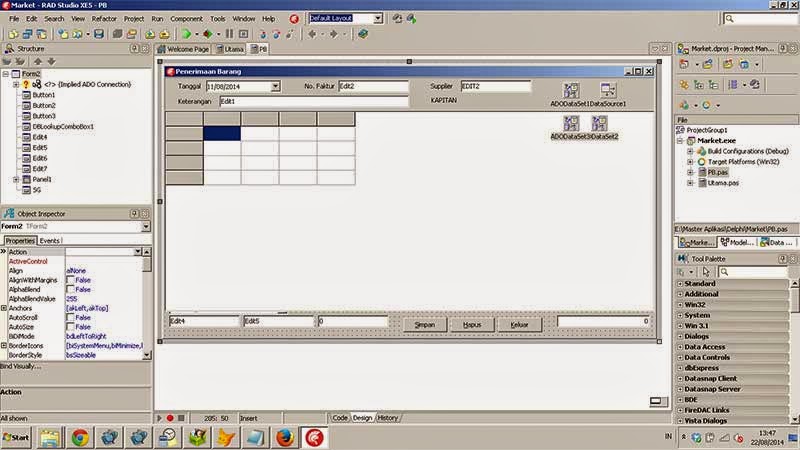This screenshot has height=450, width=800.
Task: Click the RAD Studio taskbar icon
Action: click(x=314, y=438)
